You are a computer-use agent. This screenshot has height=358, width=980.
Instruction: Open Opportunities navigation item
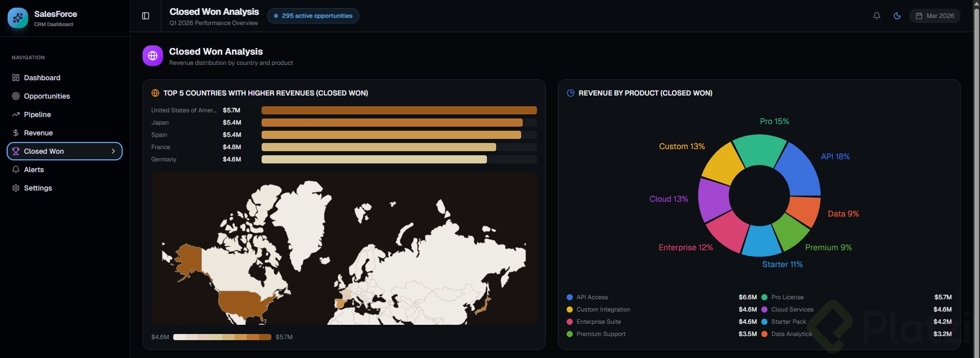[x=46, y=96]
